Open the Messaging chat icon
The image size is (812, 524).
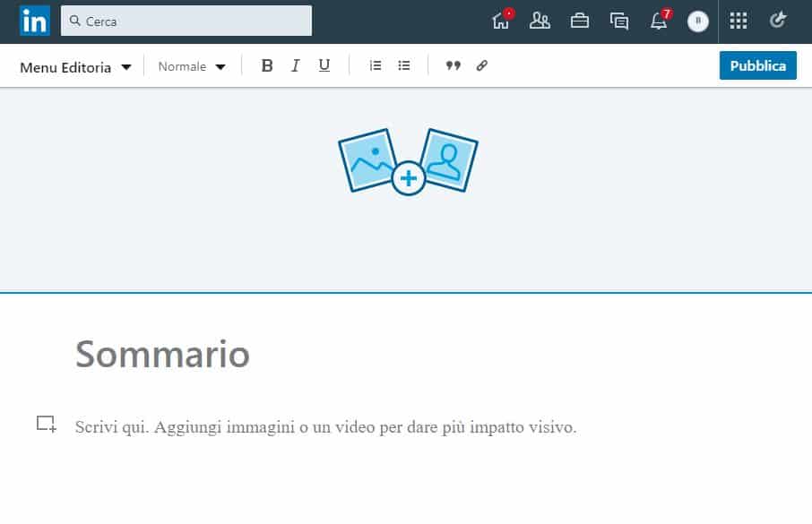tap(618, 21)
